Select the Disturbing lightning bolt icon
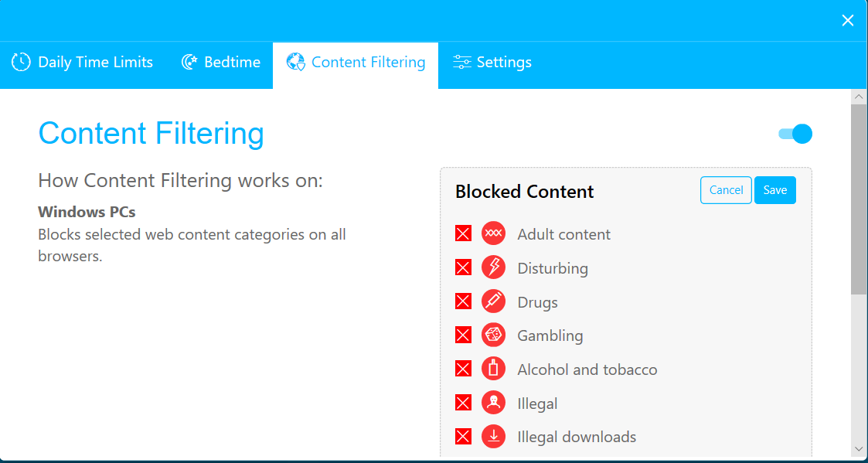This screenshot has height=463, width=868. 493,267
